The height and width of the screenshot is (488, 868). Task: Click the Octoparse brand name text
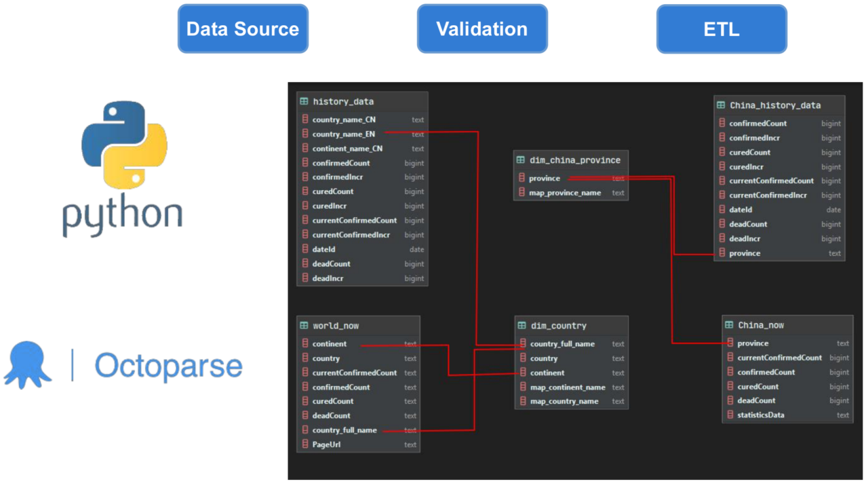pyautogui.click(x=168, y=367)
